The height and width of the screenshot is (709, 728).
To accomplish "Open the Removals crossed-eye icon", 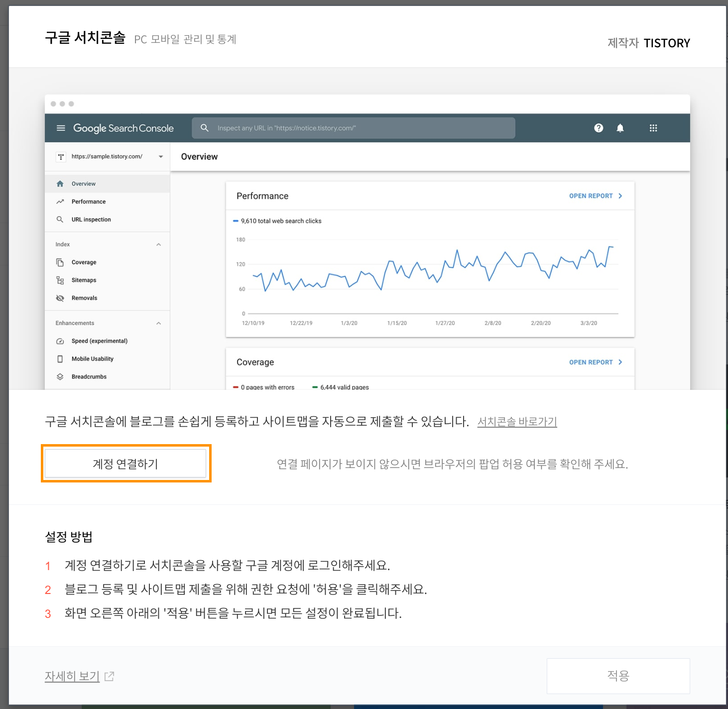I will coord(60,298).
